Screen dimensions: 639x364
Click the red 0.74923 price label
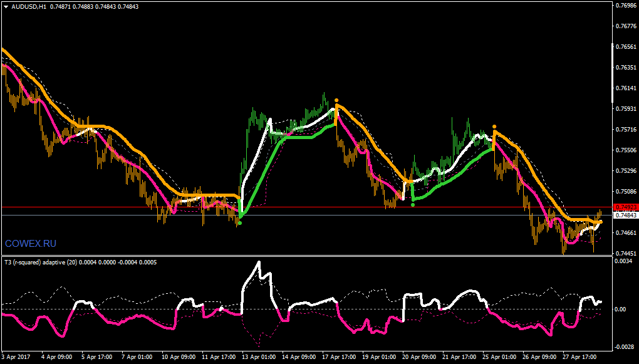625,207
